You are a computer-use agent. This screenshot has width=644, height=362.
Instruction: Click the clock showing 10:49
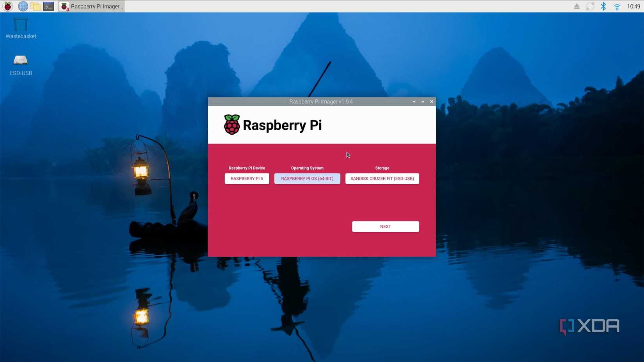click(633, 6)
